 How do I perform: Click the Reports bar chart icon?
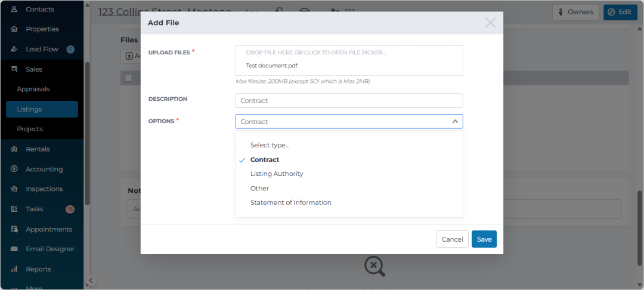tap(14, 269)
